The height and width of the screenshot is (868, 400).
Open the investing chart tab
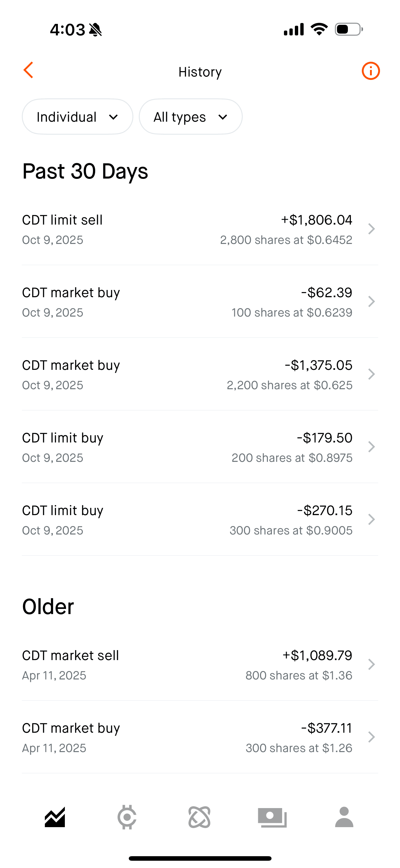pyautogui.click(x=55, y=817)
